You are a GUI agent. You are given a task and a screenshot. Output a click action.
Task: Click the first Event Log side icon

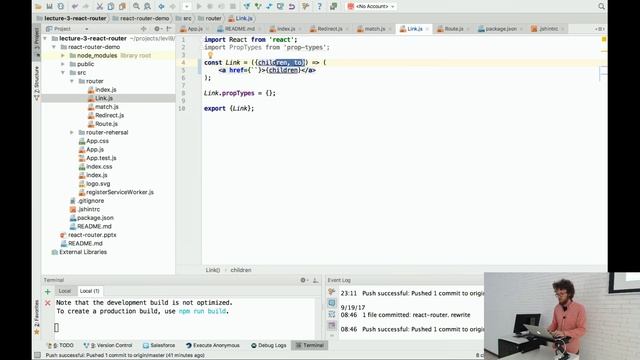331,292
